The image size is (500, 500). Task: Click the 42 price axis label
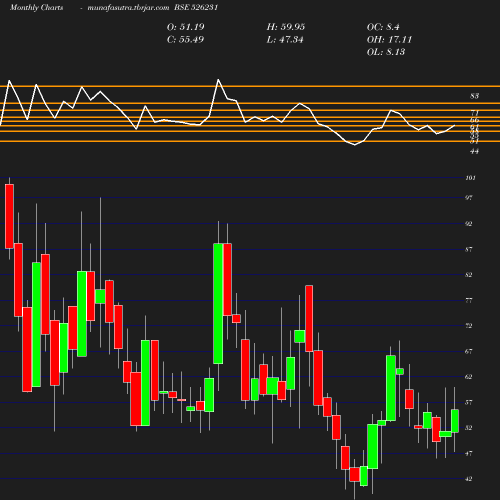(469, 479)
